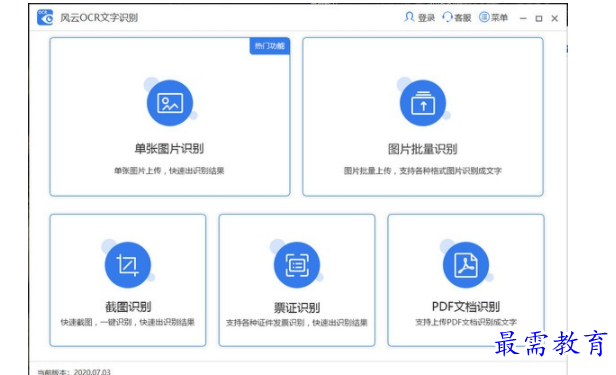The width and height of the screenshot is (616, 375).
Task: Select the 票证识别 scan icon
Action: [x=297, y=265]
